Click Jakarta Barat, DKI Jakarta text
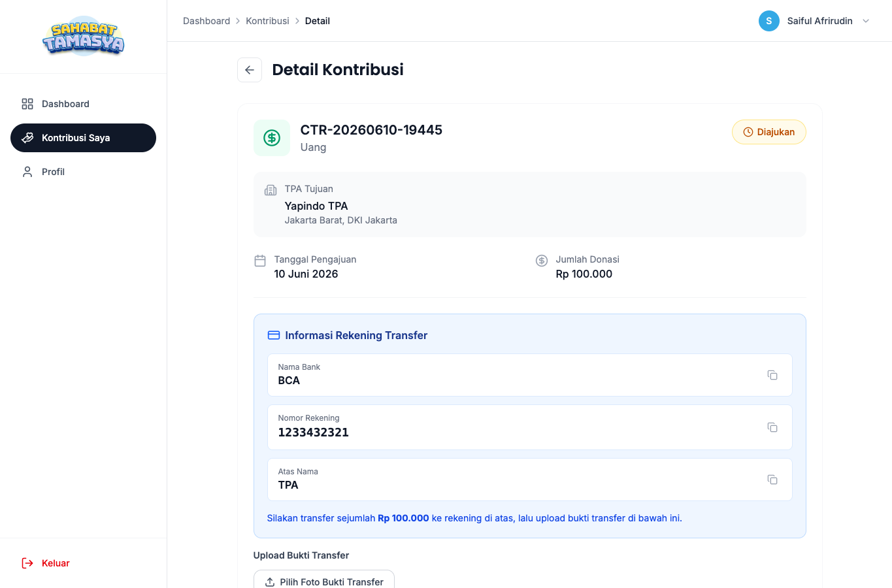 click(341, 220)
